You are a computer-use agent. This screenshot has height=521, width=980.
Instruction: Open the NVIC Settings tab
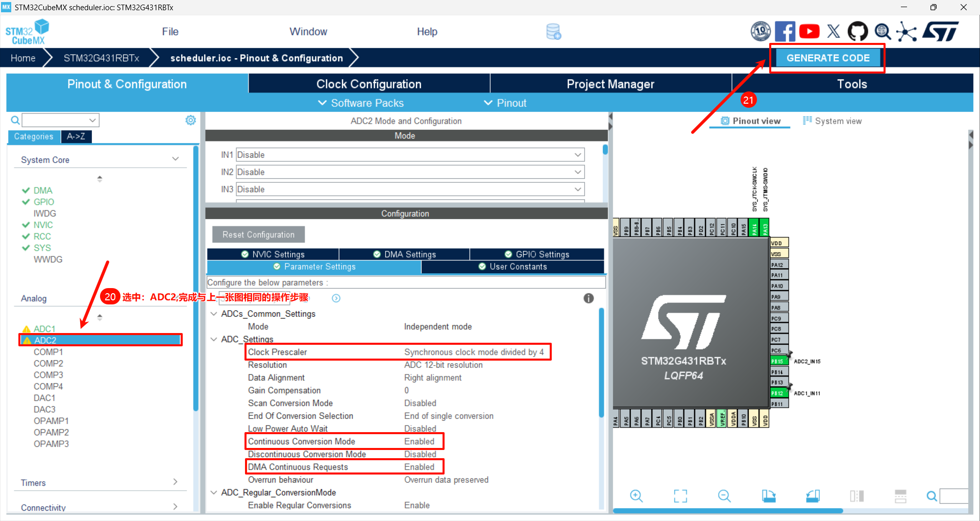pyautogui.click(x=273, y=254)
